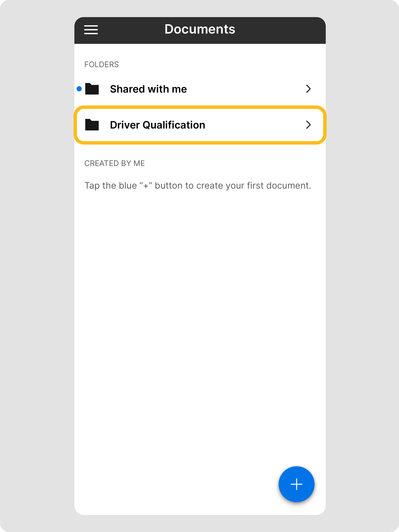Click the Documents page title

[200, 29]
